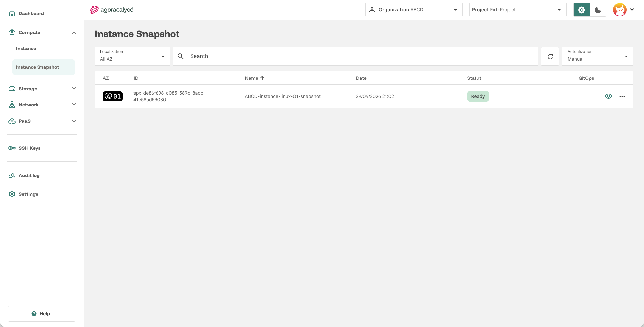Click the Ready status badge

coord(478,96)
